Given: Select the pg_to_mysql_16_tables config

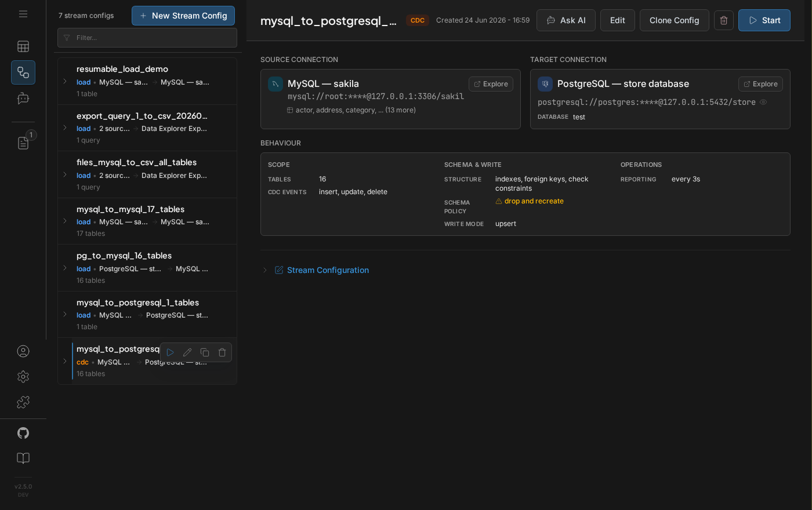Looking at the screenshot, I should pyautogui.click(x=147, y=268).
